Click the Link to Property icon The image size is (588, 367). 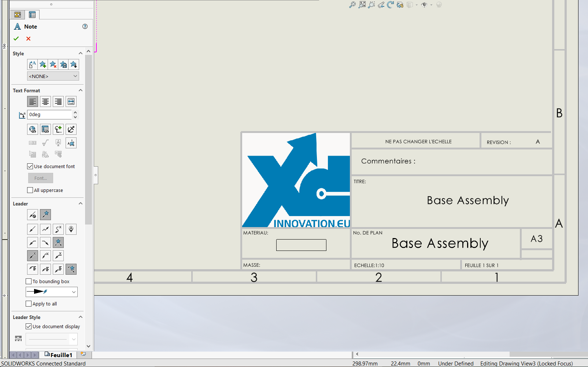click(45, 129)
